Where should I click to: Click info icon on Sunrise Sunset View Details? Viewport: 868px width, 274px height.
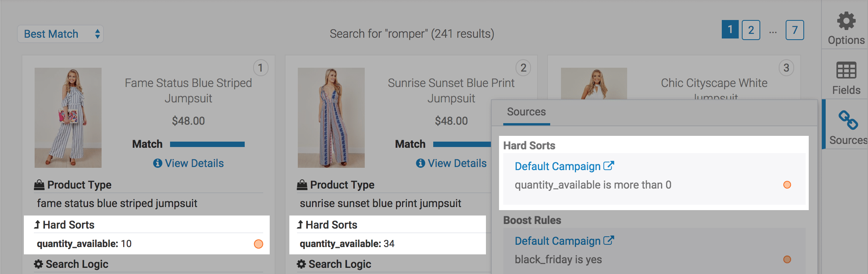click(421, 163)
